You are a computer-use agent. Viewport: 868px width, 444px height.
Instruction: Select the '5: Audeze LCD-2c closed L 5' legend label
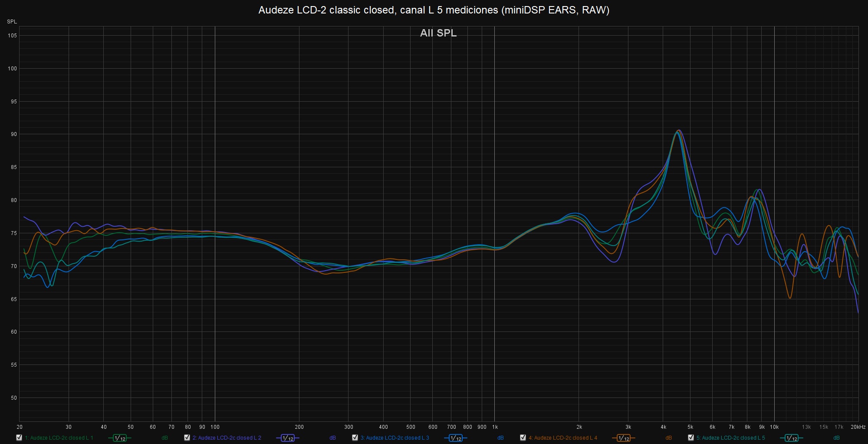coord(731,438)
